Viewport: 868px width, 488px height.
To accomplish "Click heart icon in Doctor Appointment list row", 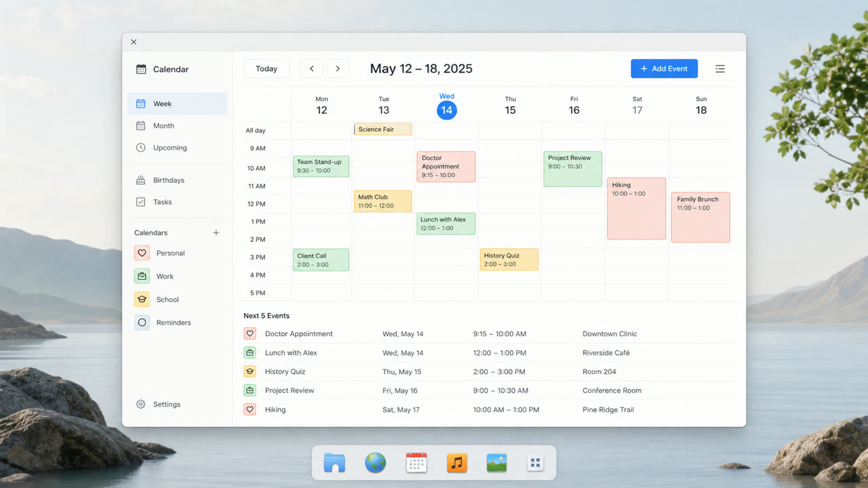I will click(x=250, y=333).
